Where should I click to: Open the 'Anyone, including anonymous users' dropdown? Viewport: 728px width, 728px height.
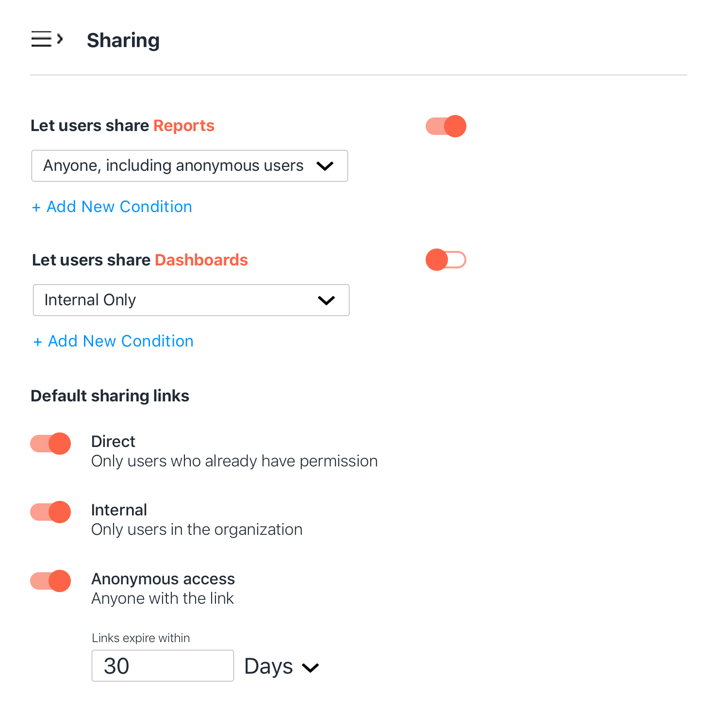[x=190, y=166]
